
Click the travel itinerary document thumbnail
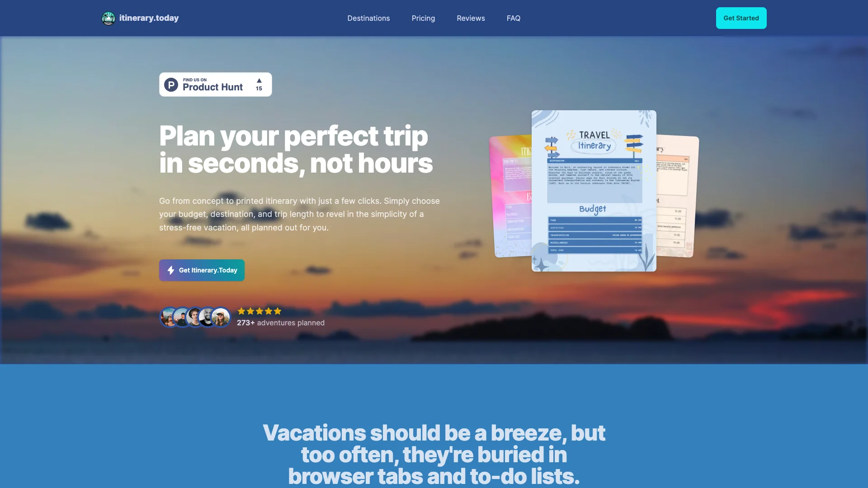click(x=594, y=191)
